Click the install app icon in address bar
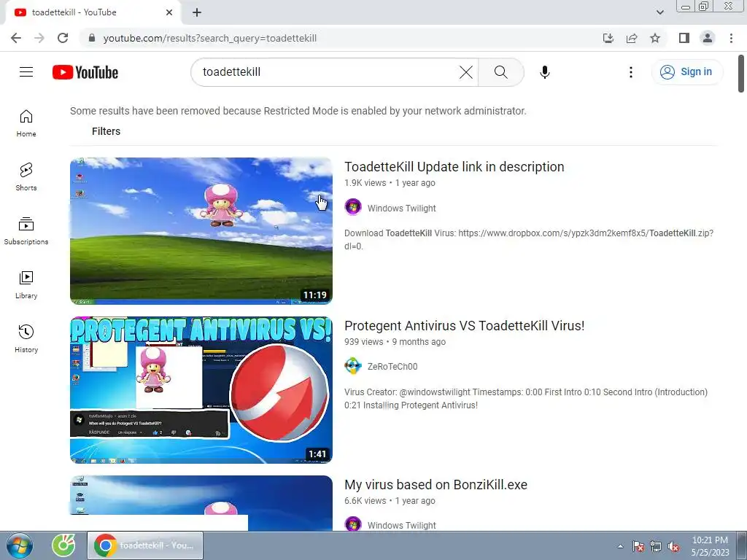The image size is (747, 560). (608, 38)
